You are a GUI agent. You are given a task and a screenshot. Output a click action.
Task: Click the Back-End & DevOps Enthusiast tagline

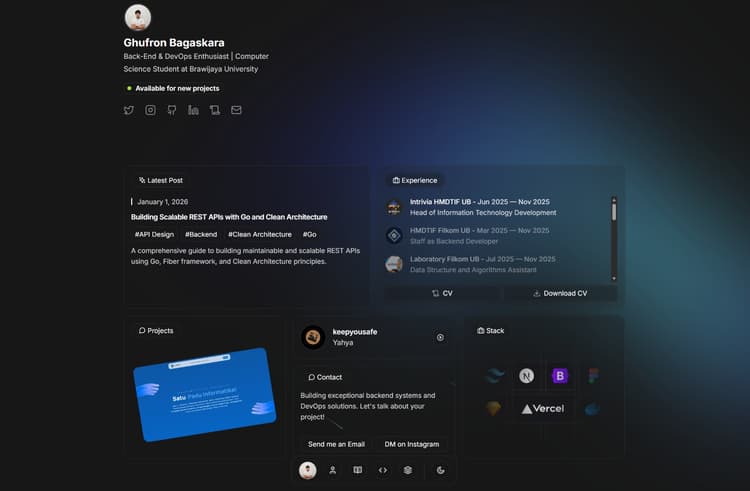(x=196, y=63)
